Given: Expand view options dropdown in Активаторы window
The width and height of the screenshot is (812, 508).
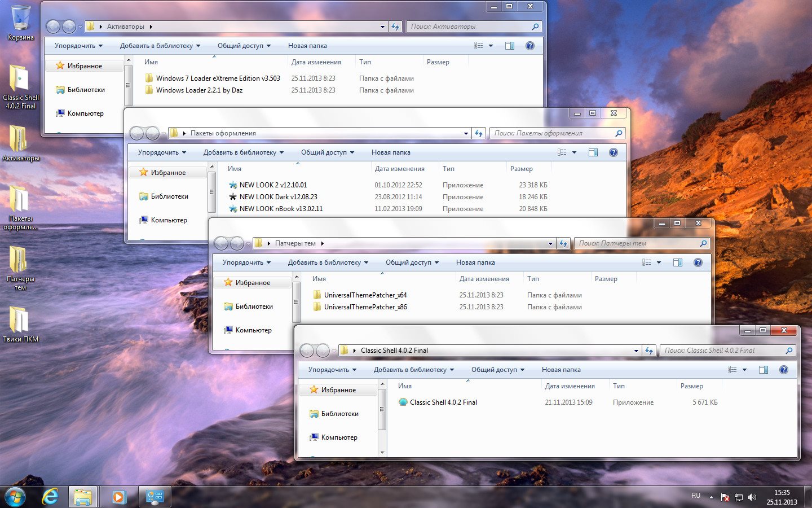Looking at the screenshot, I should point(491,46).
